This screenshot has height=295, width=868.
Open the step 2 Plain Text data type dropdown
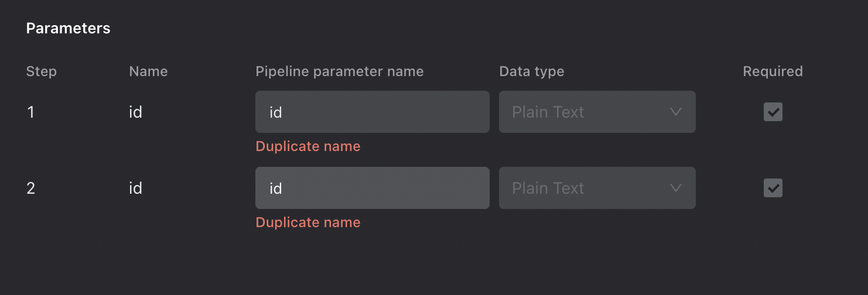tap(597, 188)
